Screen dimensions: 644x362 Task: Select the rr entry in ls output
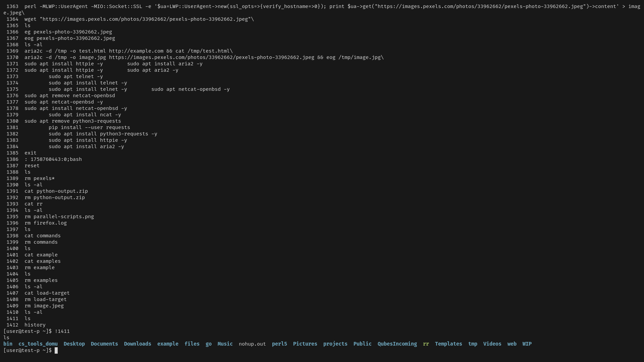pyautogui.click(x=426, y=344)
